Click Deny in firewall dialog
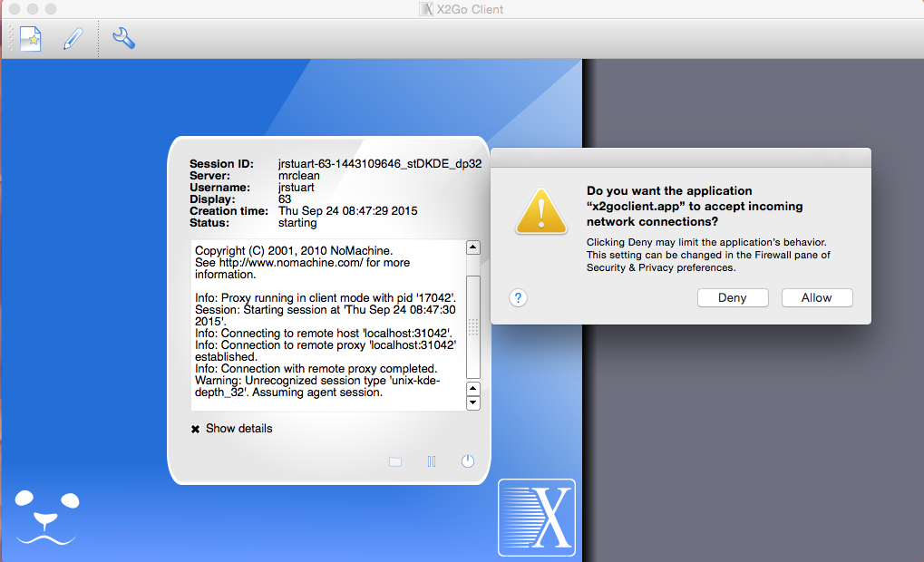The image size is (924, 562). click(x=733, y=297)
